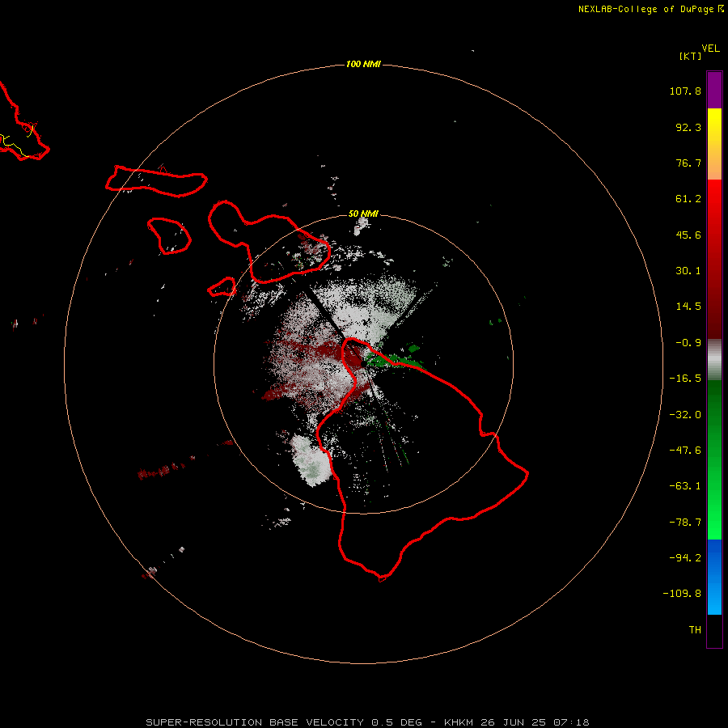
Task: Click the -16.5 velocity scale value
Action: point(685,379)
